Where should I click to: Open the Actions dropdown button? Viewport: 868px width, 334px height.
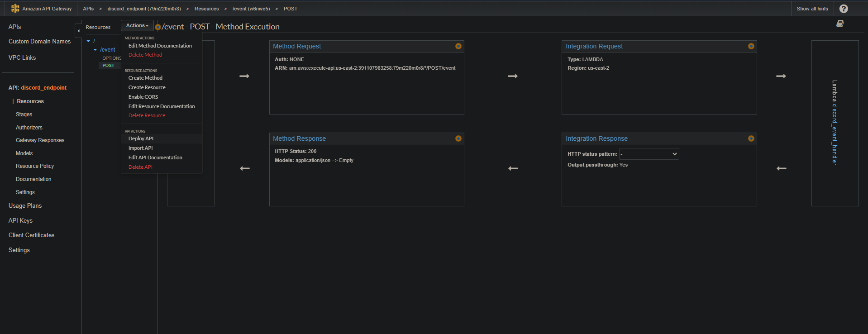[137, 26]
